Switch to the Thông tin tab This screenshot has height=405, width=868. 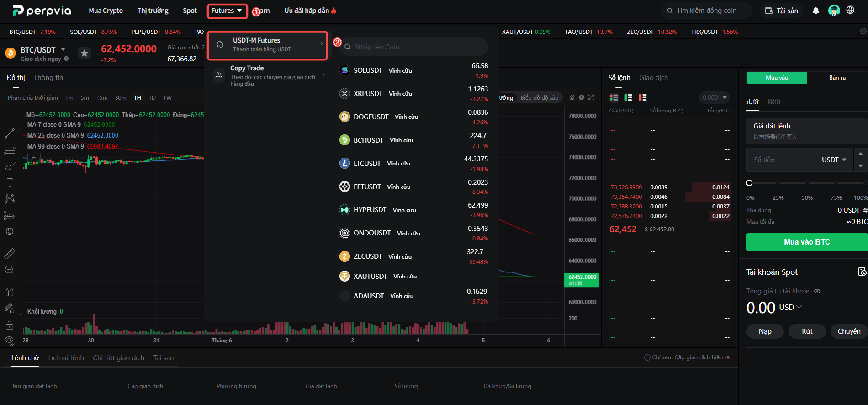[48, 78]
